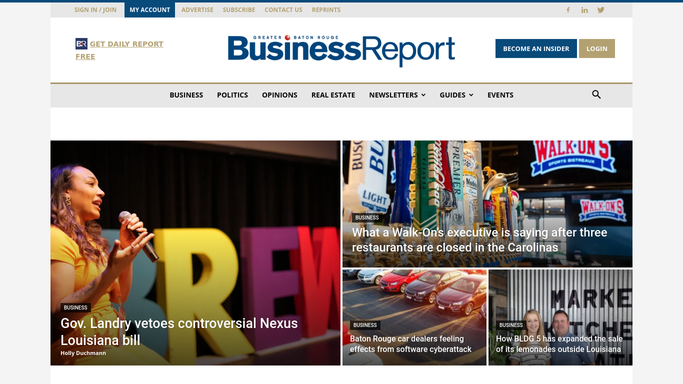The image size is (683, 384).
Task: Open the BLDG 5 lemonades article
Action: pos(559,344)
